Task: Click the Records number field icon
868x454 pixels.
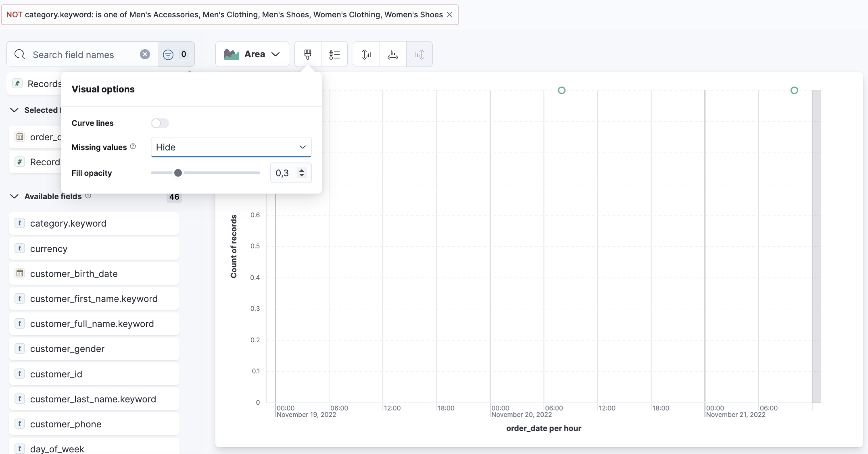Action: pos(17,83)
